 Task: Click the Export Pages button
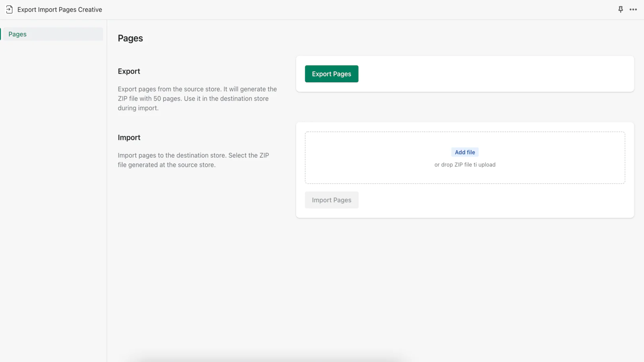tap(332, 74)
